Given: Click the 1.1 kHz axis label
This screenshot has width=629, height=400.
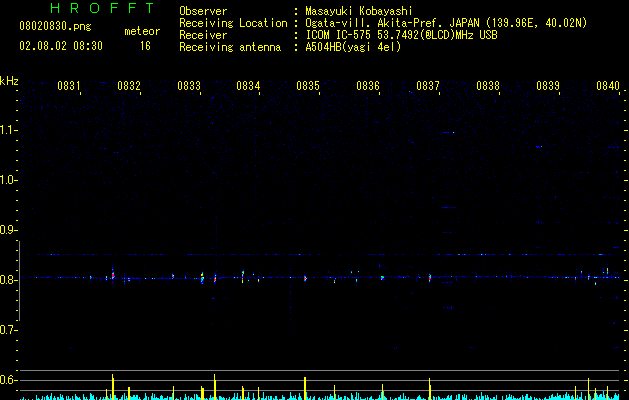Looking at the screenshot, I should [8, 130].
